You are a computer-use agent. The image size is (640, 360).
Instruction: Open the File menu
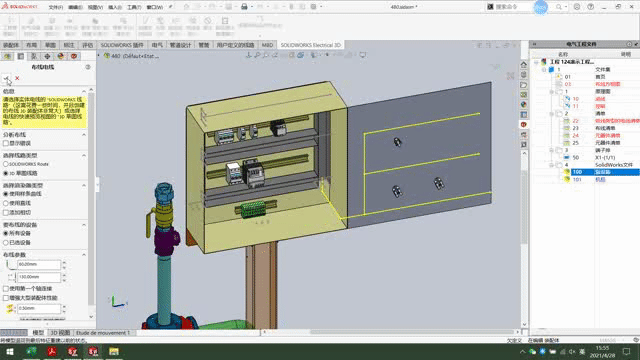click(56, 7)
